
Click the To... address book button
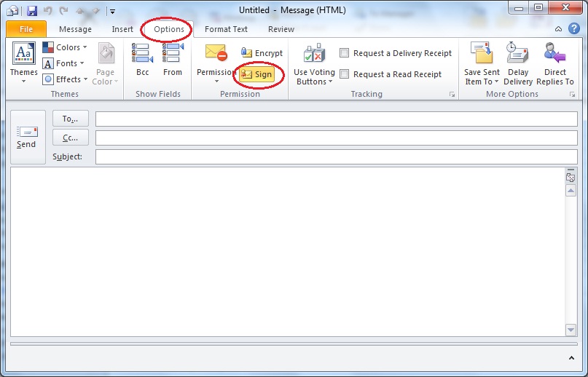pyautogui.click(x=71, y=119)
